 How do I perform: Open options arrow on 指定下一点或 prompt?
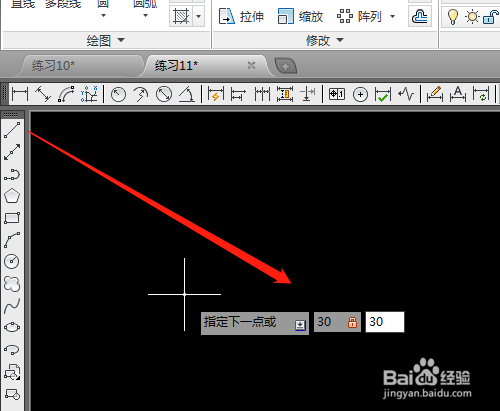click(x=300, y=325)
